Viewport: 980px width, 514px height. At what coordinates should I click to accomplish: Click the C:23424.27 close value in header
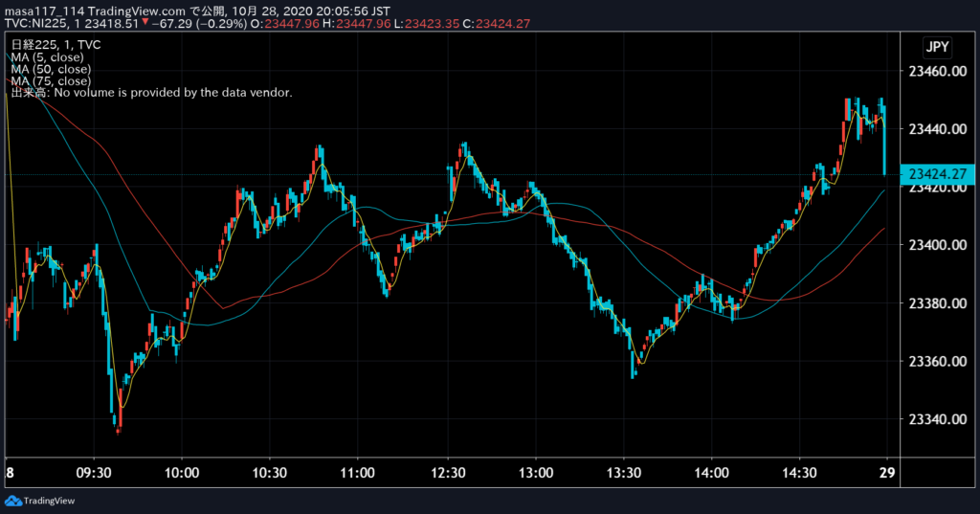click(497, 24)
